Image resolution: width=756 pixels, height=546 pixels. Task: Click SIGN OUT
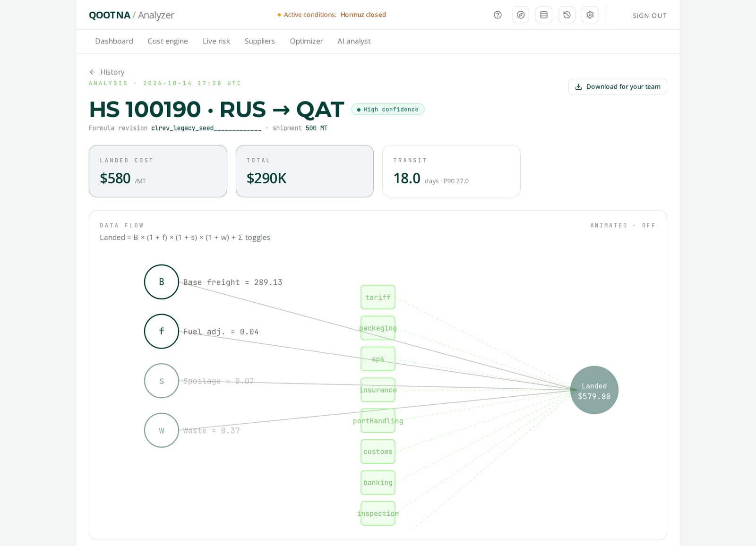point(650,16)
